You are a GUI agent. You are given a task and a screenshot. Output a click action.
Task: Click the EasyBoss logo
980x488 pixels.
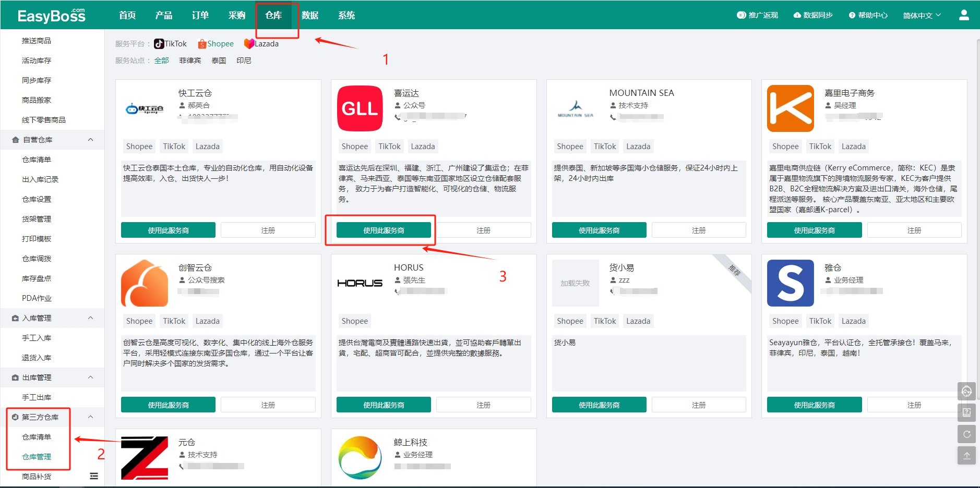51,15
